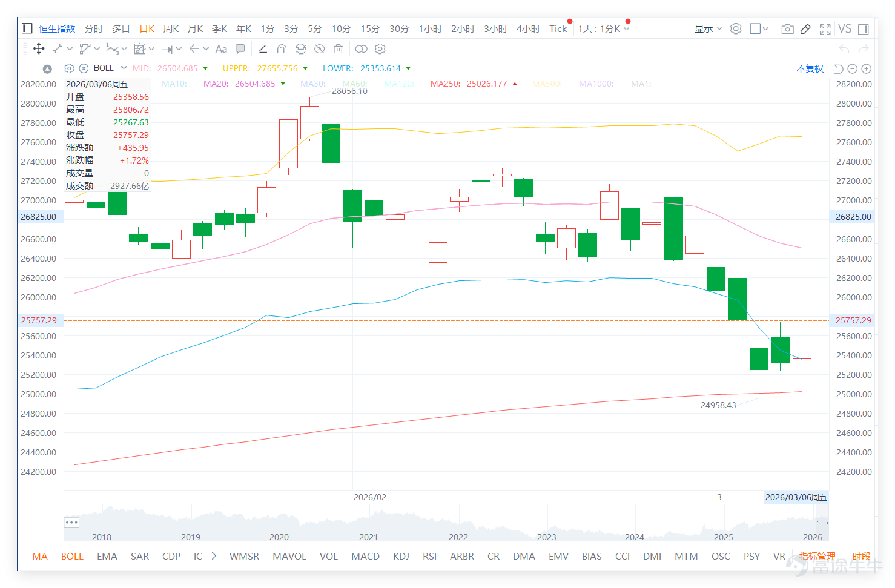The height and width of the screenshot is (588, 895).
Task: Expand more indicators chevron after IC
Action: coord(214,556)
